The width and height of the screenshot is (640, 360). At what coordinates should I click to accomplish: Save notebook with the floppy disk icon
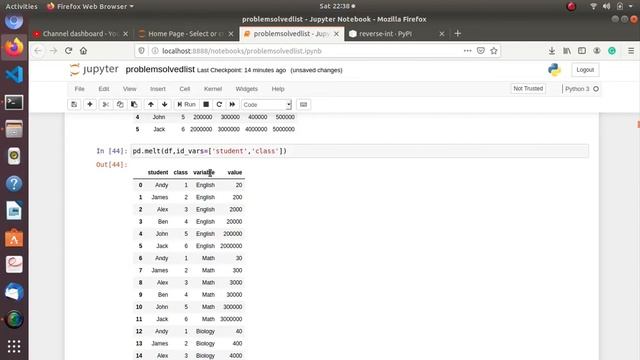click(74, 104)
